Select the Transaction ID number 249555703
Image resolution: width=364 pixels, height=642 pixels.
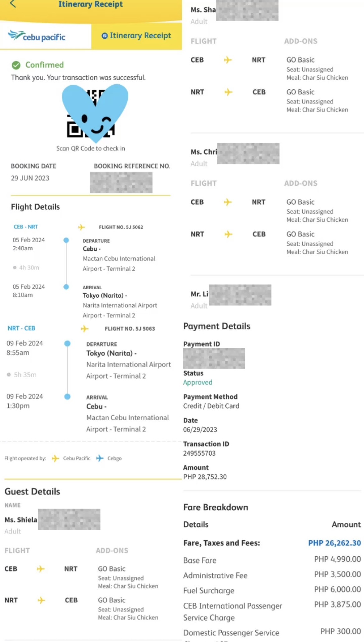tap(199, 453)
